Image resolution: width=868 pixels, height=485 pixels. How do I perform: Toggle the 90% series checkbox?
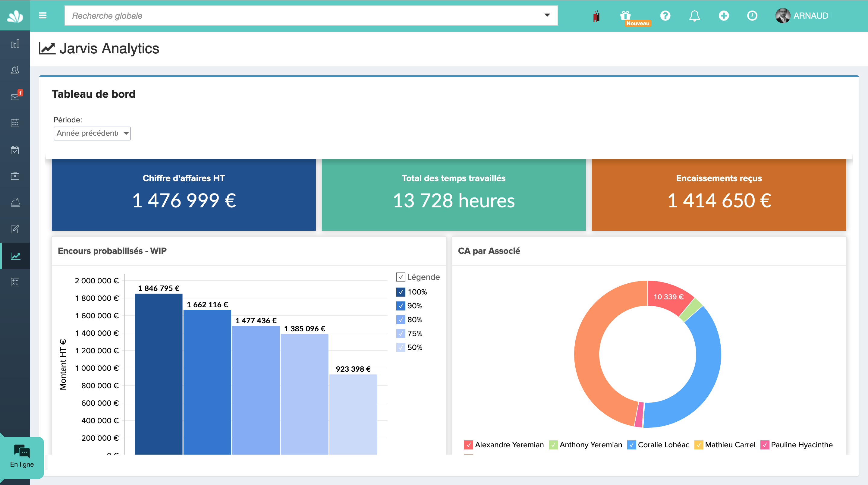(x=400, y=306)
